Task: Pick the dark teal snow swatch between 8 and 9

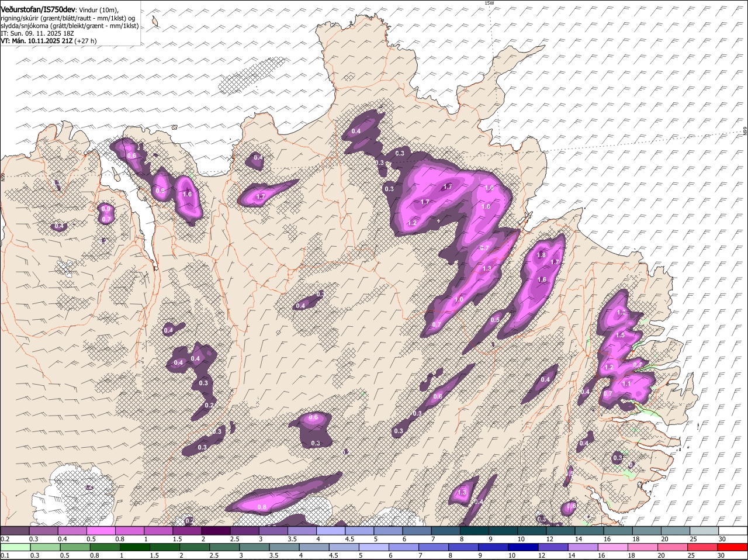Action: pos(475,530)
